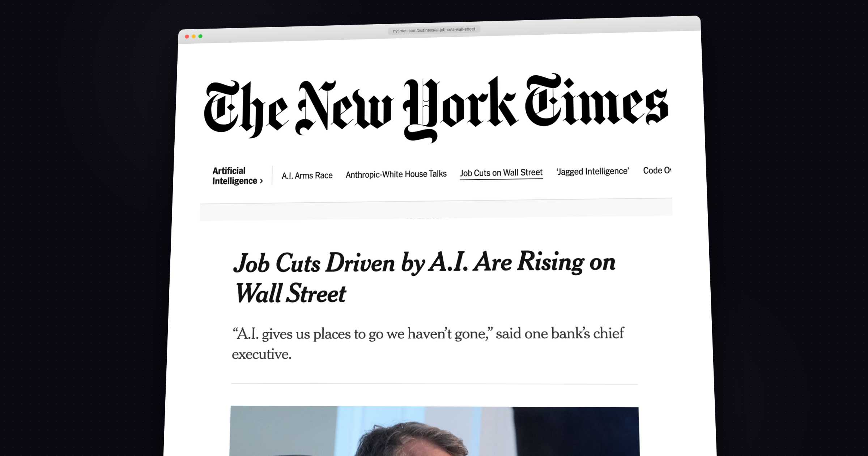Click the horizontal divider below the summary
Viewport: 868px width, 456px height.
click(x=434, y=384)
